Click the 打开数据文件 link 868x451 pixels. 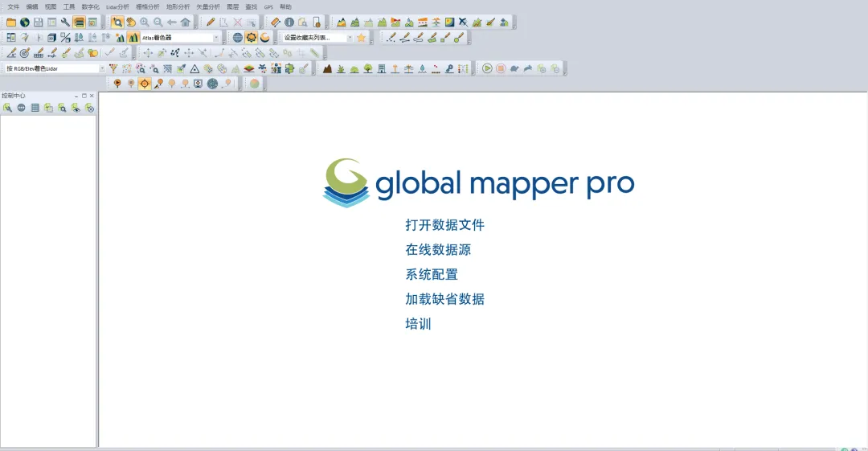pyautogui.click(x=444, y=225)
